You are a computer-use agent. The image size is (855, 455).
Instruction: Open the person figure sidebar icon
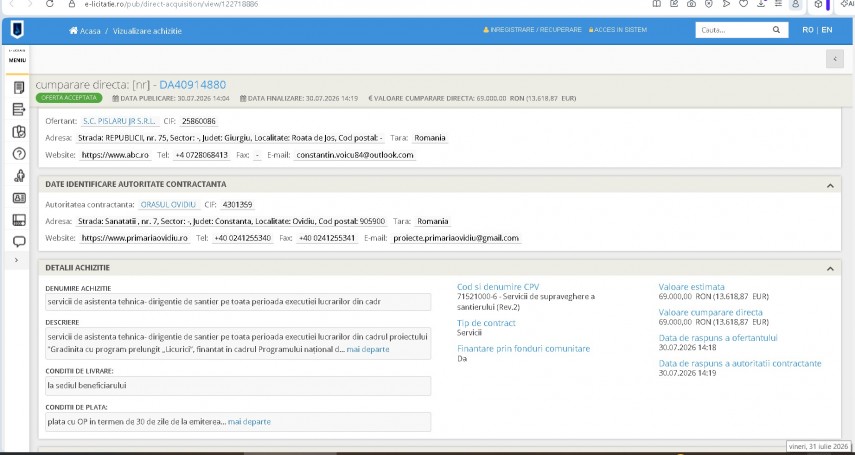[19, 176]
